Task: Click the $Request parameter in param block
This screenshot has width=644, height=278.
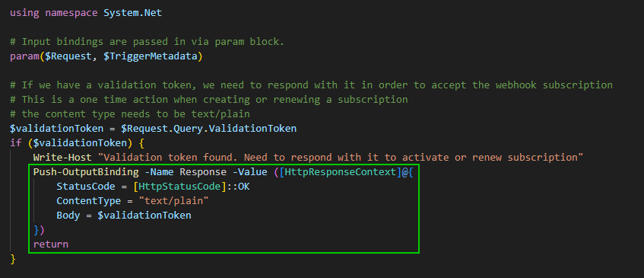Action: click(68, 56)
